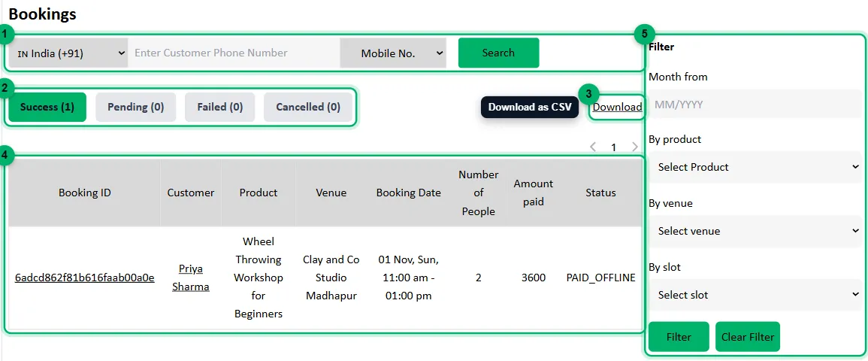Click the Download link
Screen dimensions: 868x361
click(x=617, y=107)
